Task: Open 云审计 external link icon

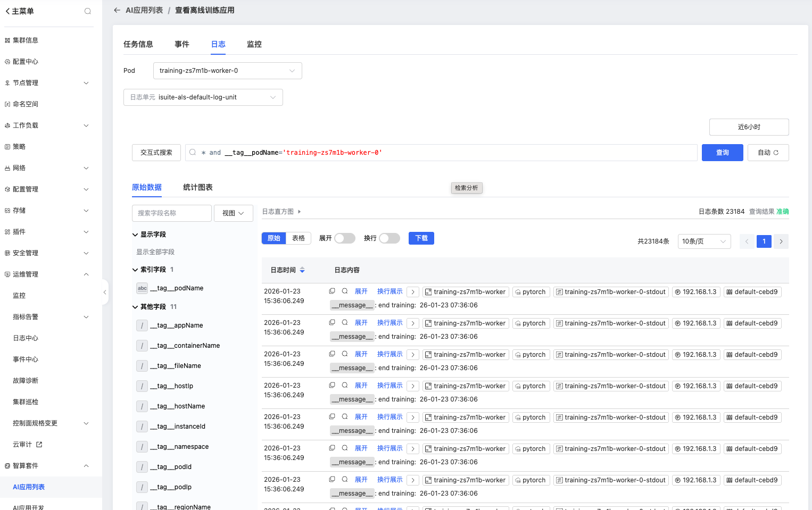Action: pyautogui.click(x=39, y=445)
